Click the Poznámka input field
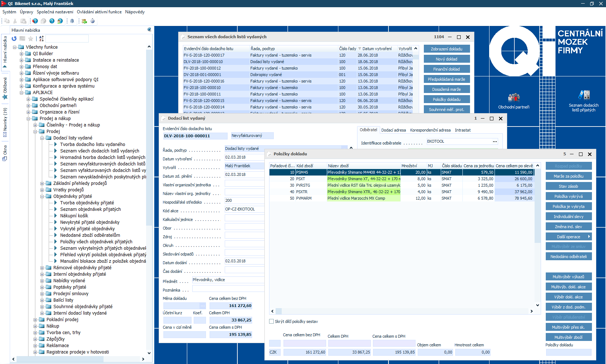 click(x=228, y=289)
